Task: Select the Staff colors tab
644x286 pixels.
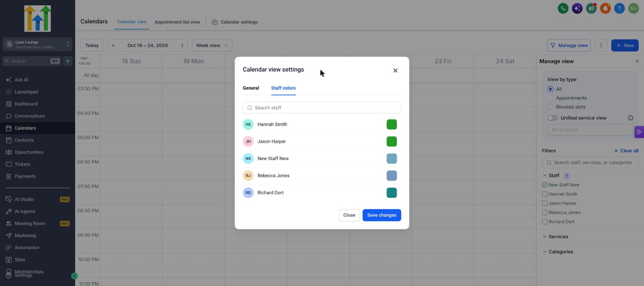Action: [283, 88]
